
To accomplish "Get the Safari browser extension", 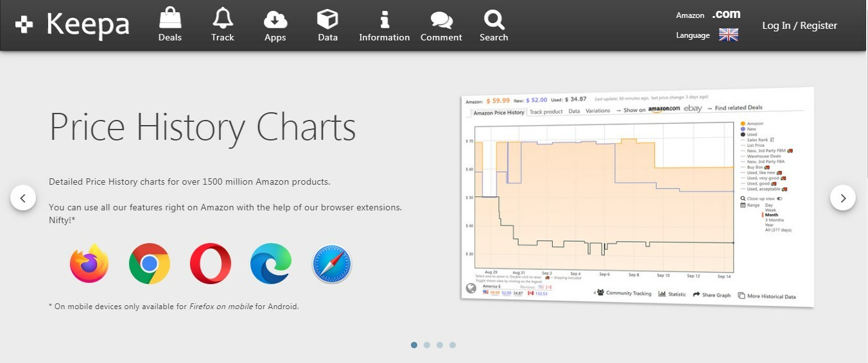I will pyautogui.click(x=332, y=264).
